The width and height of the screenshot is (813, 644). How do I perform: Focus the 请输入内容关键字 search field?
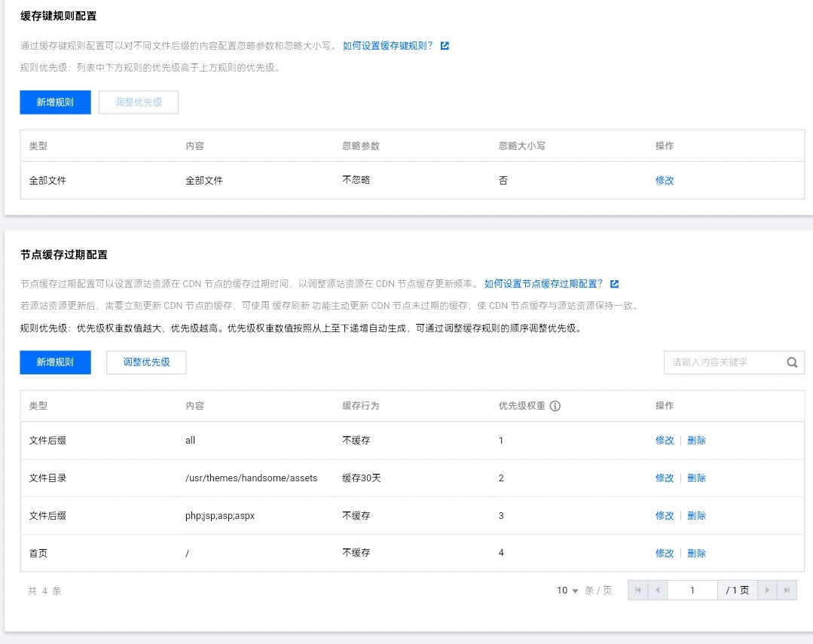pos(723,362)
